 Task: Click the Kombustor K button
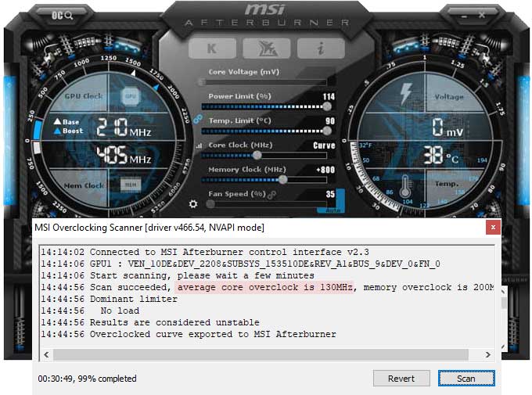212,48
